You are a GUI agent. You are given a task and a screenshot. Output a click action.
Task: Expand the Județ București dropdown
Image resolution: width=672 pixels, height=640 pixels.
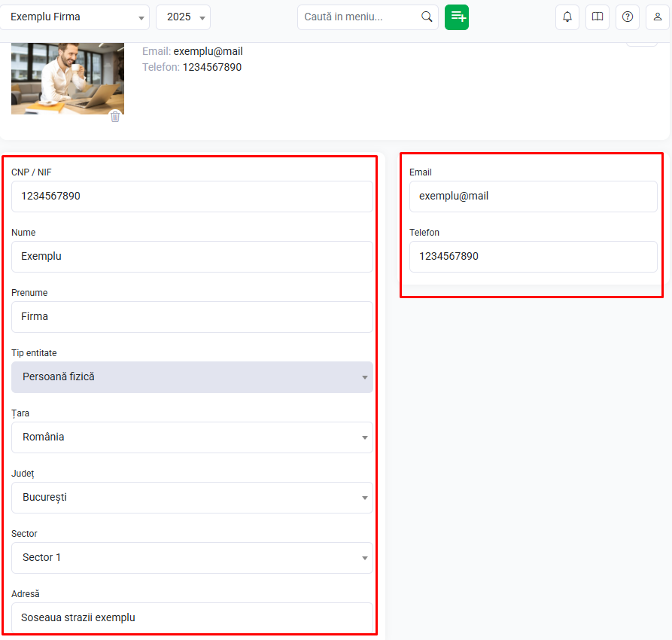[x=192, y=498]
